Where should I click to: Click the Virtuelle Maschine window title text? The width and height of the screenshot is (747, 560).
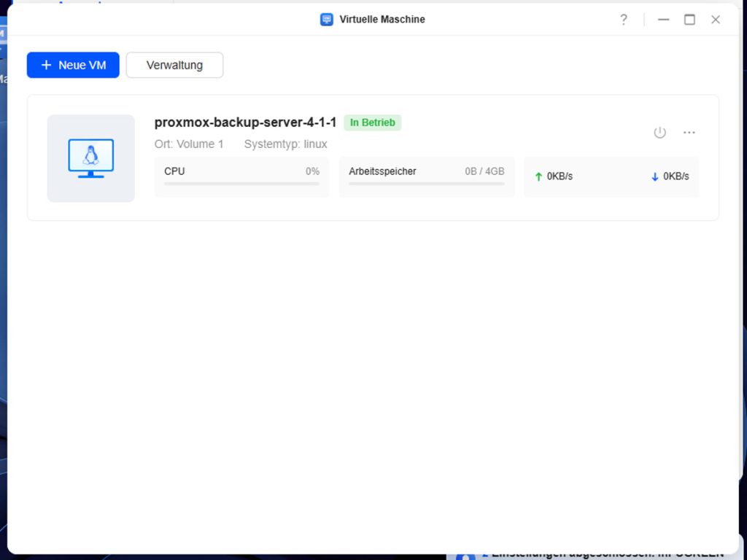[x=382, y=20]
